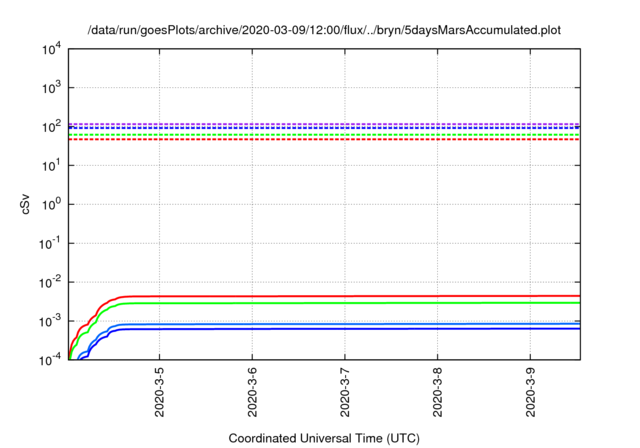Viewport: 640px width, 448px height.
Task: Click the green dashed limit line
Action: [324, 135]
